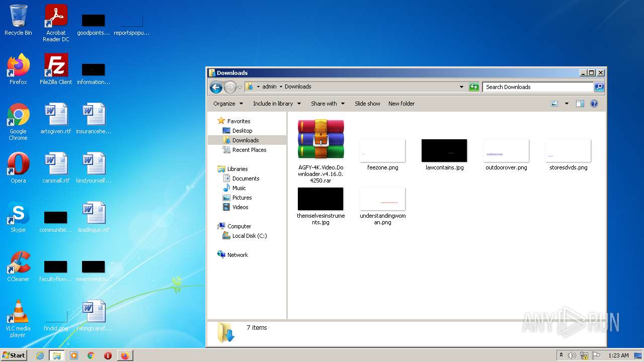
Task: Click the taskbar clock showing 1:23 AM
Action: [x=618, y=355]
